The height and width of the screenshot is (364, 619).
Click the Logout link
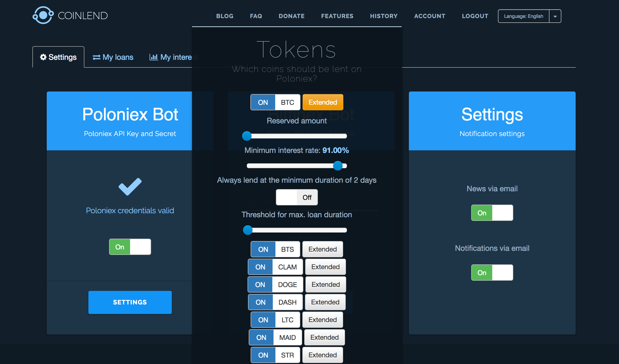pos(475,16)
